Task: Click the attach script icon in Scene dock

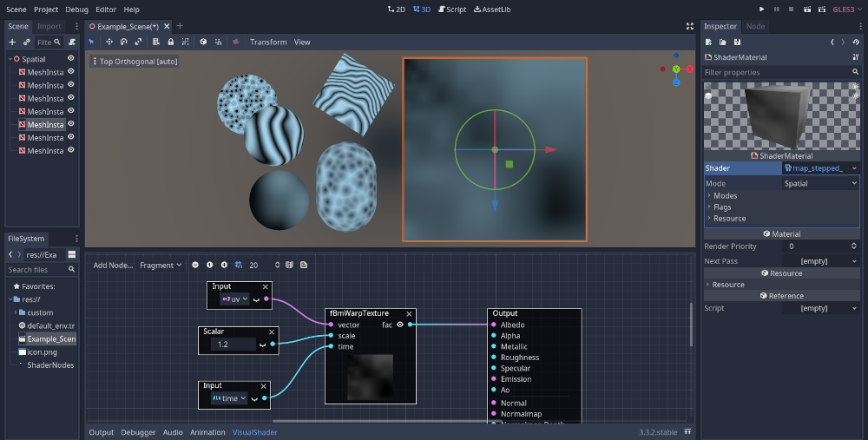Action: pyautogui.click(x=72, y=42)
